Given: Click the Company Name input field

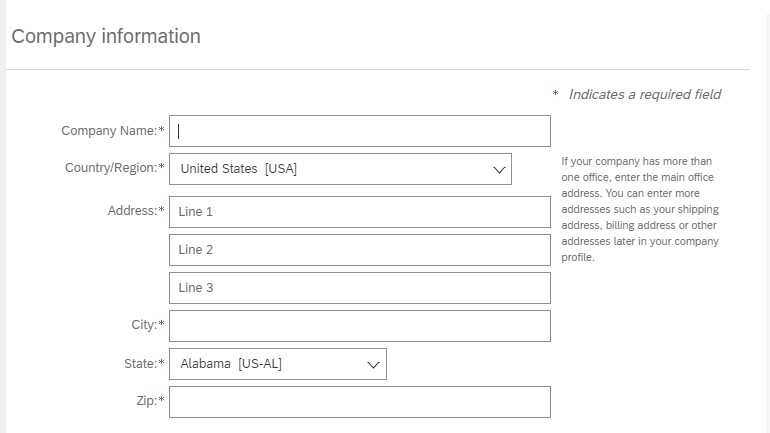Looking at the screenshot, I should pos(360,131).
